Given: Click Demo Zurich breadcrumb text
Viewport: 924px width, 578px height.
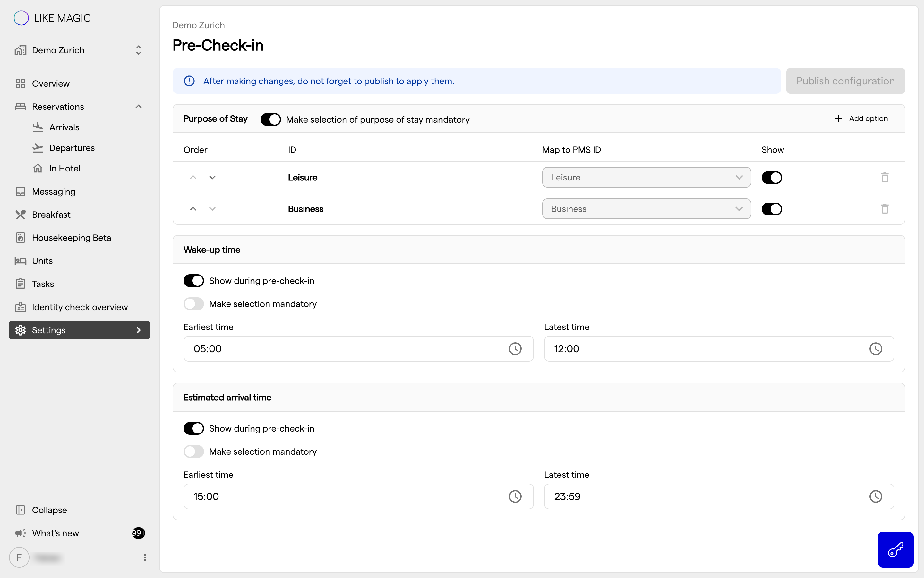Looking at the screenshot, I should tap(199, 25).
